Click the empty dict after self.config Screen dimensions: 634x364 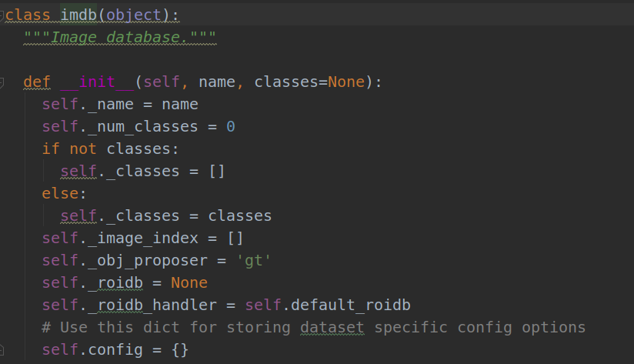point(179,350)
